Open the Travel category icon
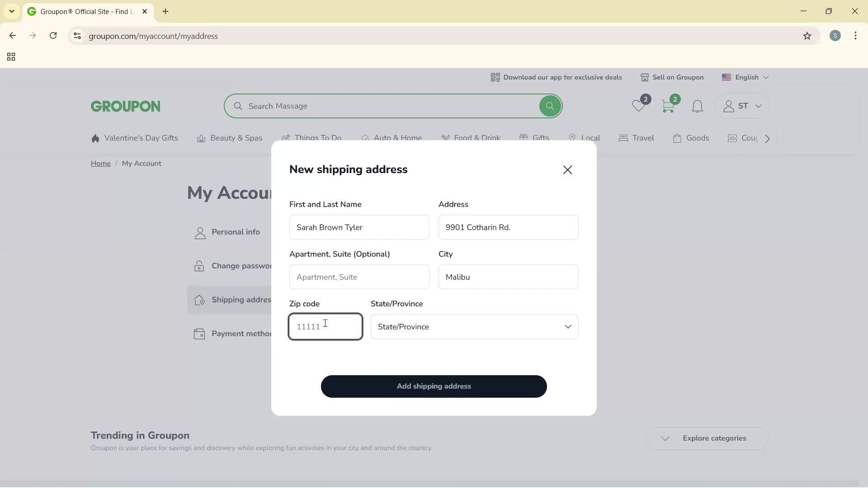Screen dimensions: 868x488 (623, 138)
